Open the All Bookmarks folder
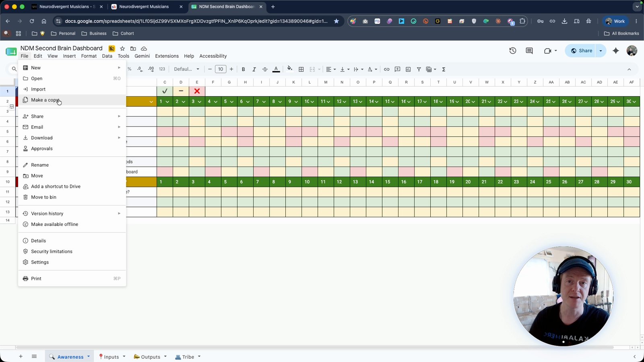 coord(621,33)
